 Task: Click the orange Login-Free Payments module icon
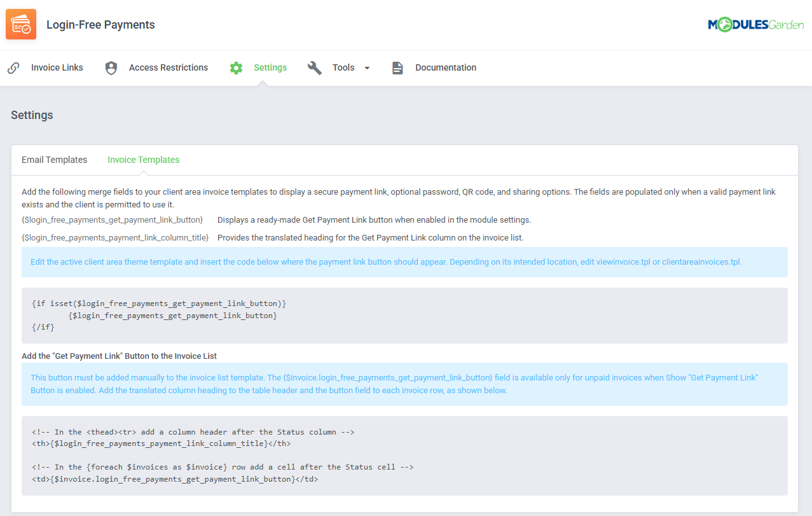coord(21,25)
